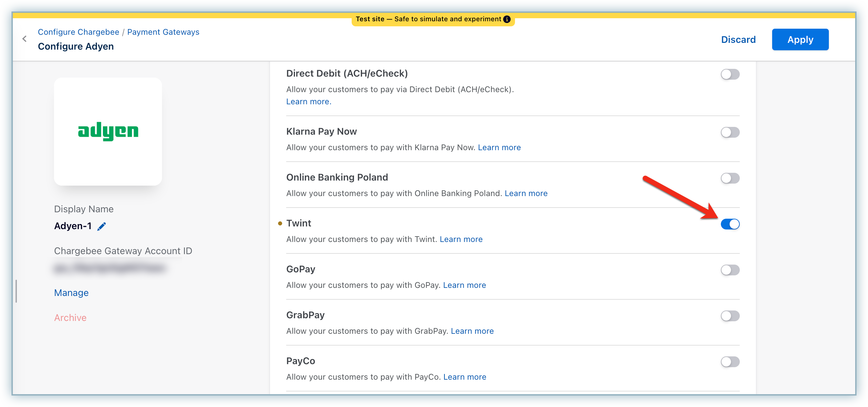The image size is (868, 407).
Task: Open the test site info icon
Action: click(507, 19)
